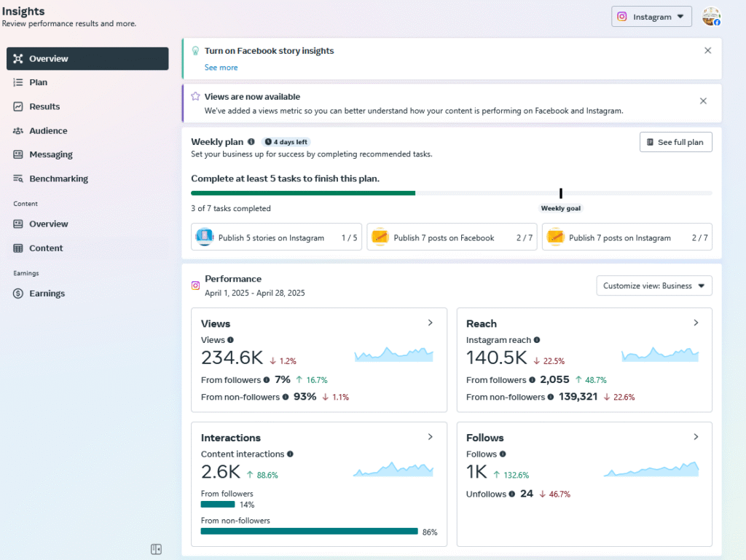The image size is (746, 560).
Task: Open Messaging in the sidebar
Action: pyautogui.click(x=50, y=154)
